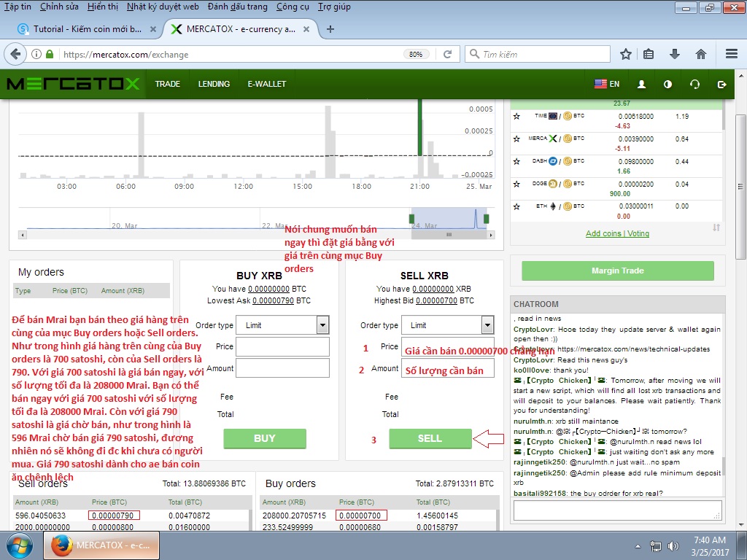Favorite the DASH/BTC pair star
The image size is (747, 560).
click(x=516, y=161)
